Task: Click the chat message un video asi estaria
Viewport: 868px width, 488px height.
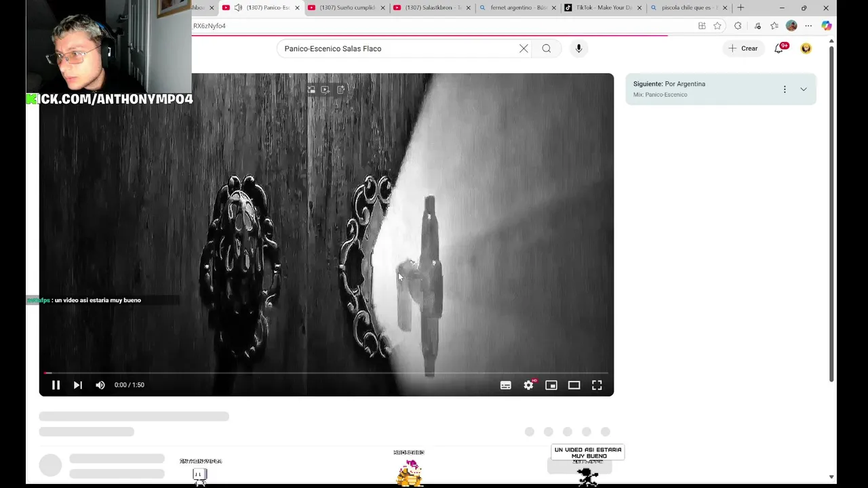Action: [98, 300]
